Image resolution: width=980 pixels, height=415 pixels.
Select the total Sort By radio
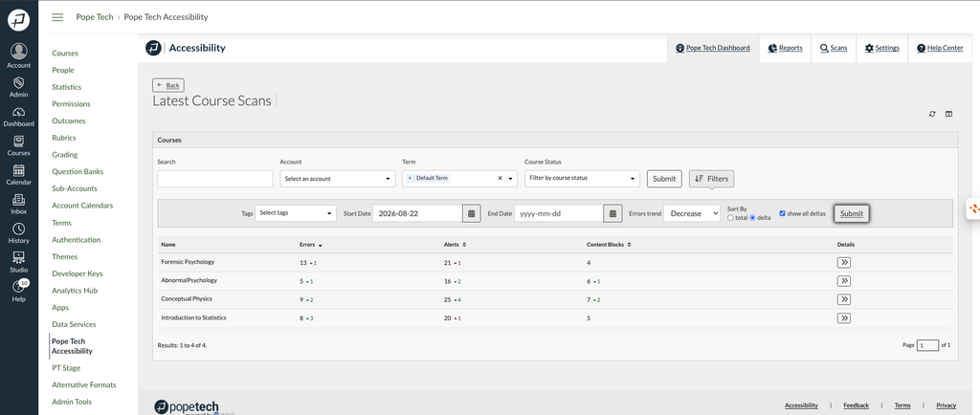[730, 218]
